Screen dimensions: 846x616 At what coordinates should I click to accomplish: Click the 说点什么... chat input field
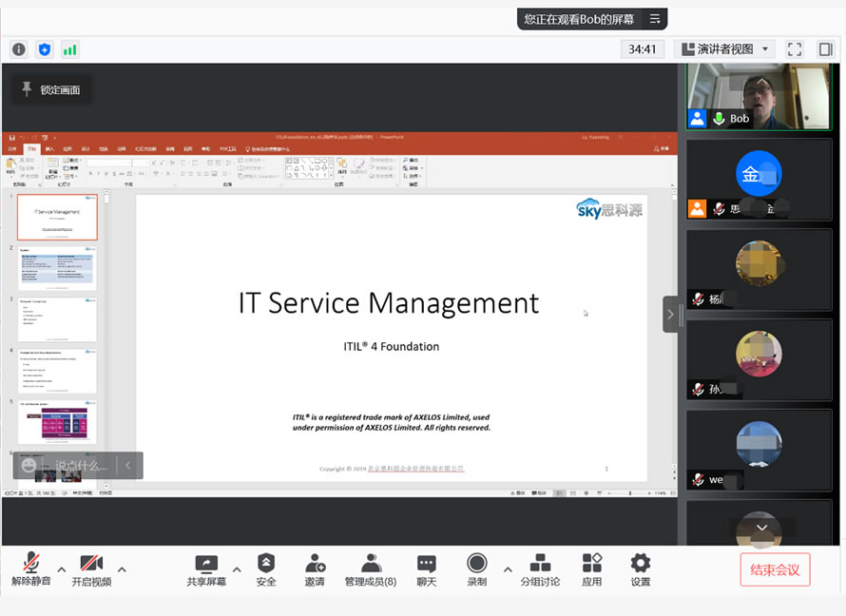[x=81, y=466]
